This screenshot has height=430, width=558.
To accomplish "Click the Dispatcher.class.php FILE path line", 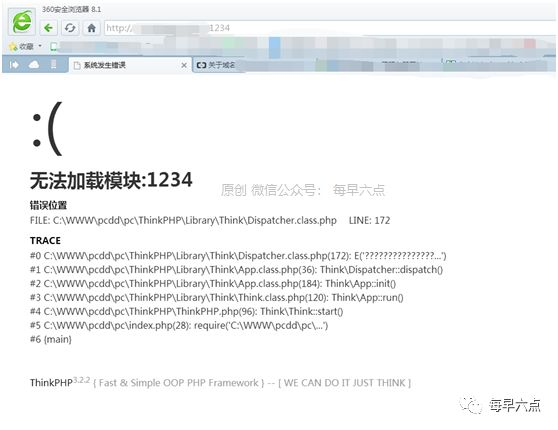I will click(183, 220).
